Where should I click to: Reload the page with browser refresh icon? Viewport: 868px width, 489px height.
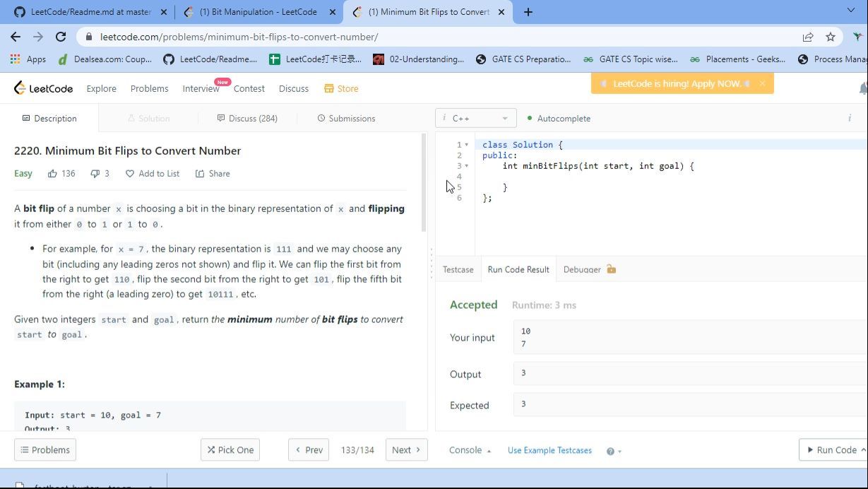61,37
